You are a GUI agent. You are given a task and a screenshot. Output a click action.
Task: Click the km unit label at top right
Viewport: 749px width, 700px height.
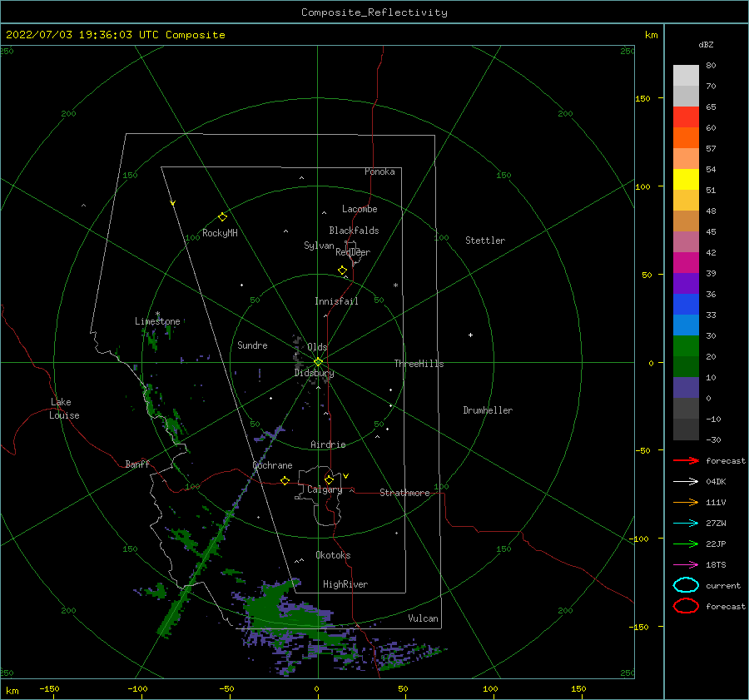click(651, 35)
